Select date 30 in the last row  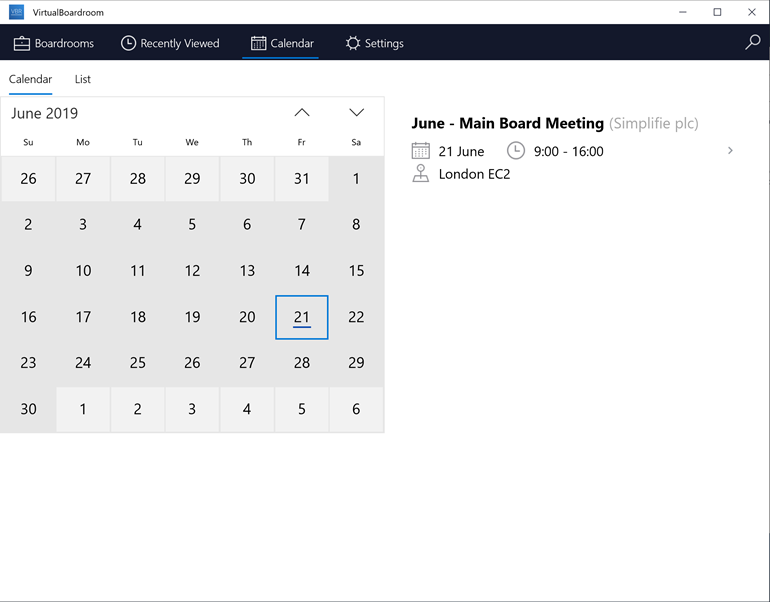pyautogui.click(x=28, y=409)
